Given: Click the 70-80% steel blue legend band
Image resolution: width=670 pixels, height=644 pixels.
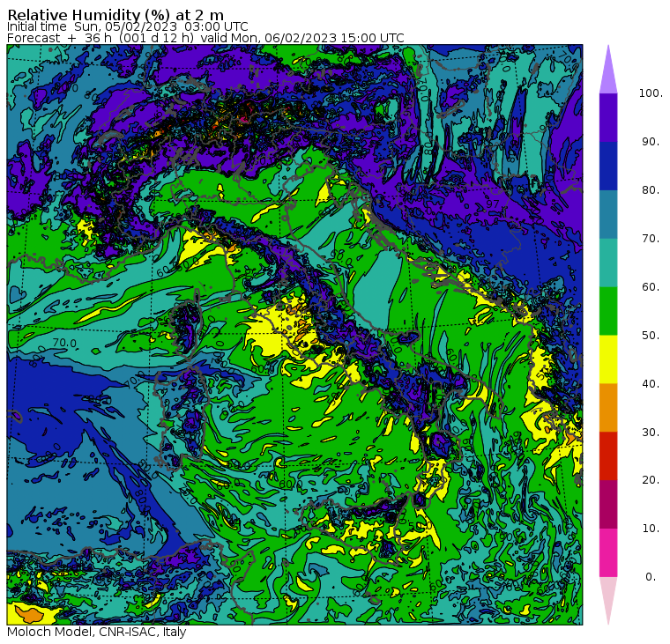Looking at the screenshot, I should pyautogui.click(x=608, y=214).
